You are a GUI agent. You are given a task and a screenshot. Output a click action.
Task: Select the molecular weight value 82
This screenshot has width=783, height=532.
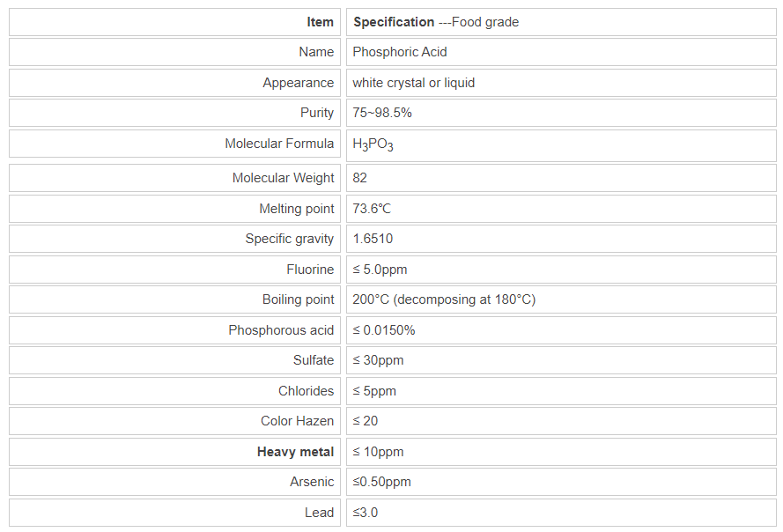360,178
